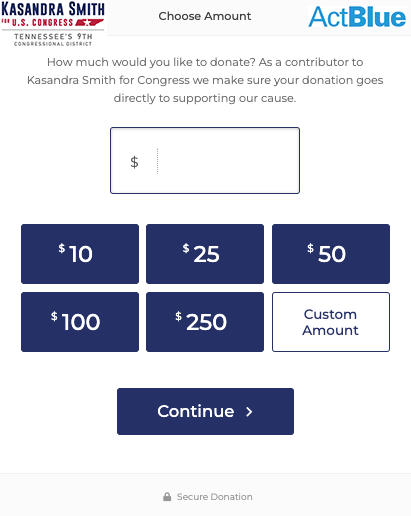Viewport: 411px width, 516px height.
Task: Select the $10 donation amount
Action: 80,254
